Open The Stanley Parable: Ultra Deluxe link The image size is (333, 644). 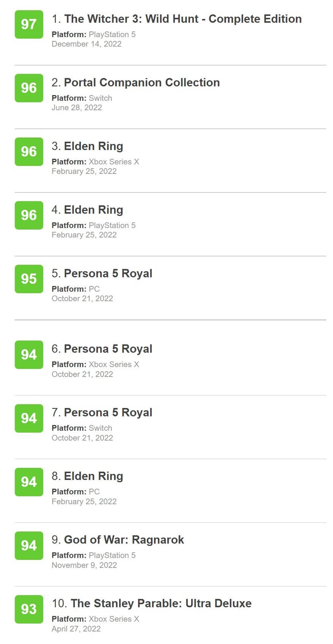tap(161, 603)
